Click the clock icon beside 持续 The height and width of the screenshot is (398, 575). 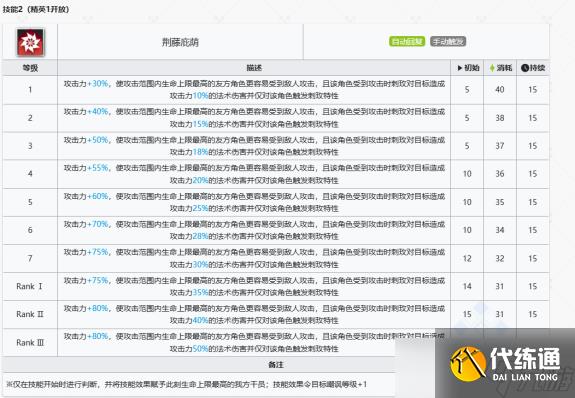point(525,68)
